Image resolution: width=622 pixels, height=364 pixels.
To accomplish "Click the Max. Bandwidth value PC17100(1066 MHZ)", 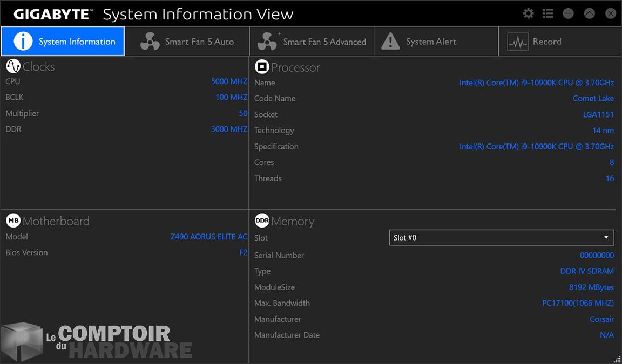I will pyautogui.click(x=578, y=304).
